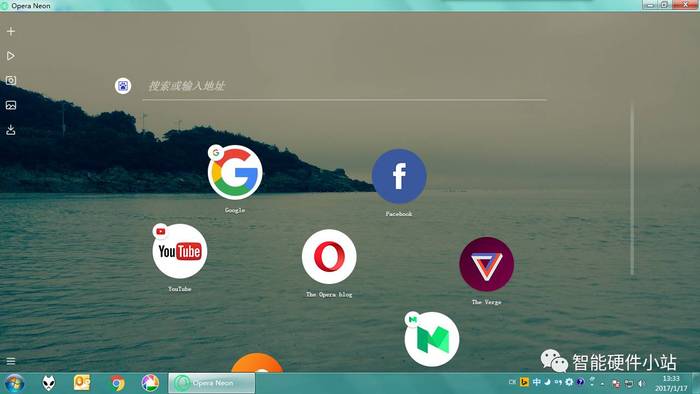The image size is (700, 394).
Task: Open the video player sidebar icon
Action: [x=11, y=56]
